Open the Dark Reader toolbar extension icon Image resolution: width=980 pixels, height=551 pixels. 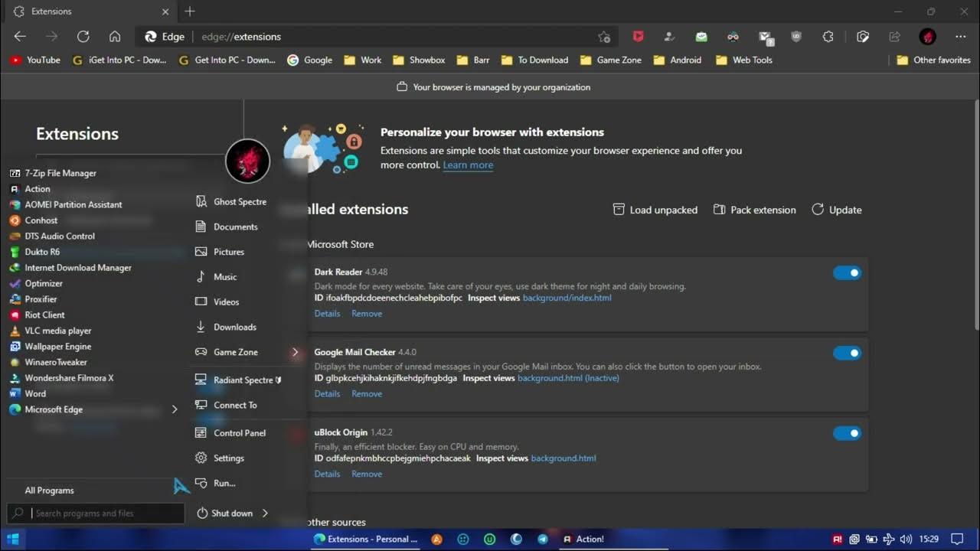click(733, 37)
